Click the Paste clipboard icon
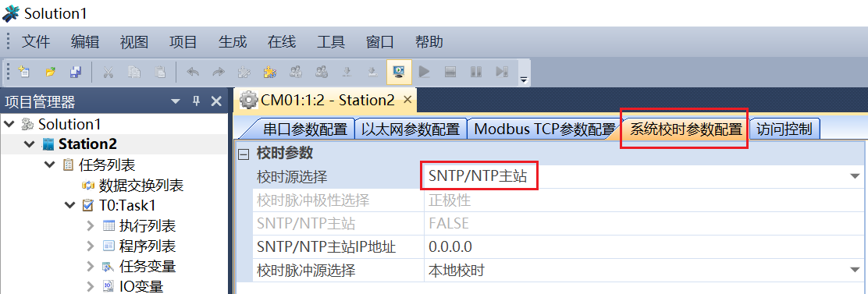The height and width of the screenshot is (294, 868). pos(160,71)
